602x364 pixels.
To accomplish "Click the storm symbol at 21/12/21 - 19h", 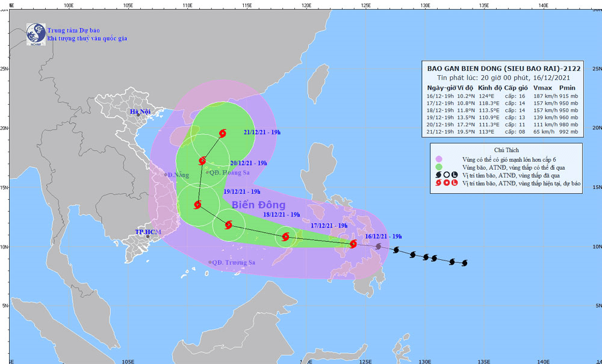I will (x=222, y=134).
